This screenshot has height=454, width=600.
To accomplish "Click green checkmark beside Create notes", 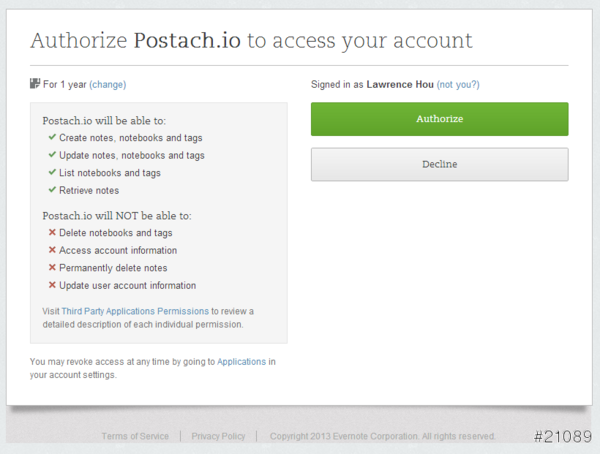I will pos(52,138).
